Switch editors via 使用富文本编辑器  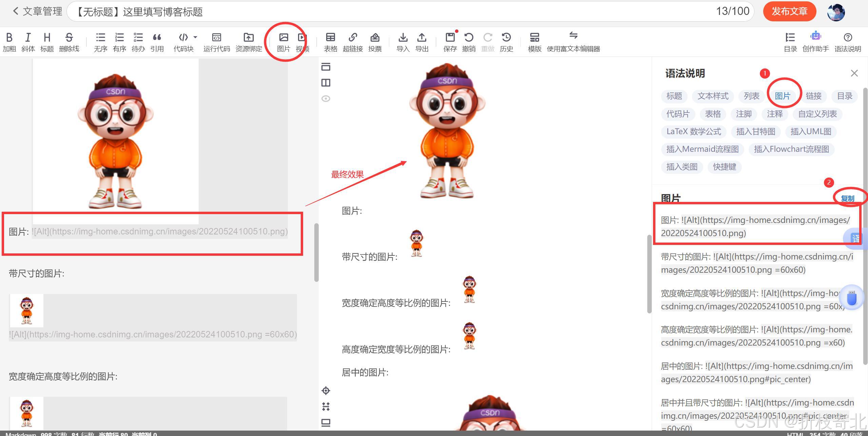coord(573,42)
